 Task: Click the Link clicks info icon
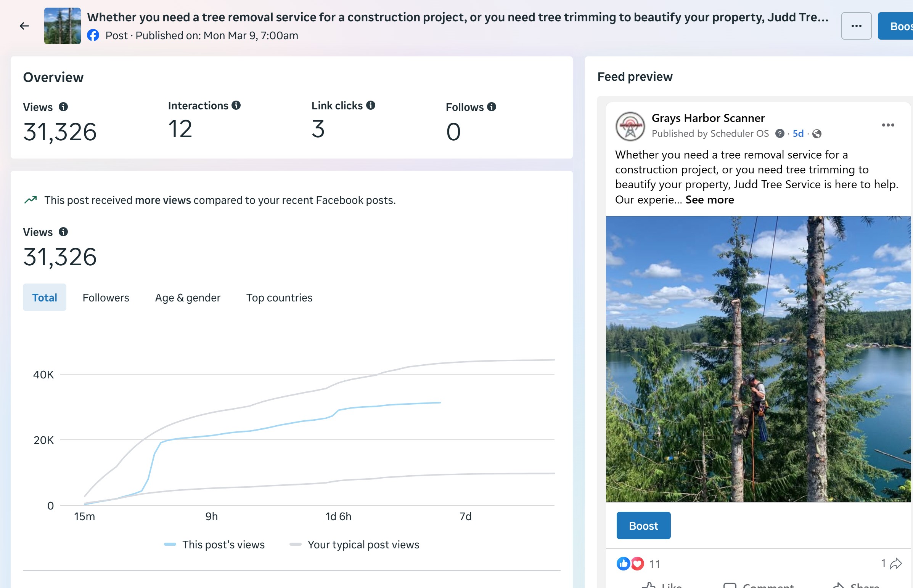tap(371, 106)
